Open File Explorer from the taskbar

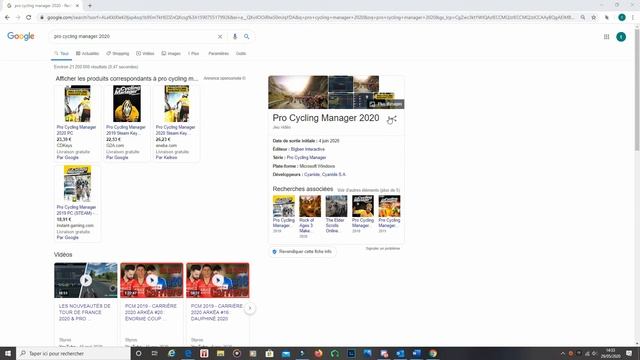pos(220,353)
